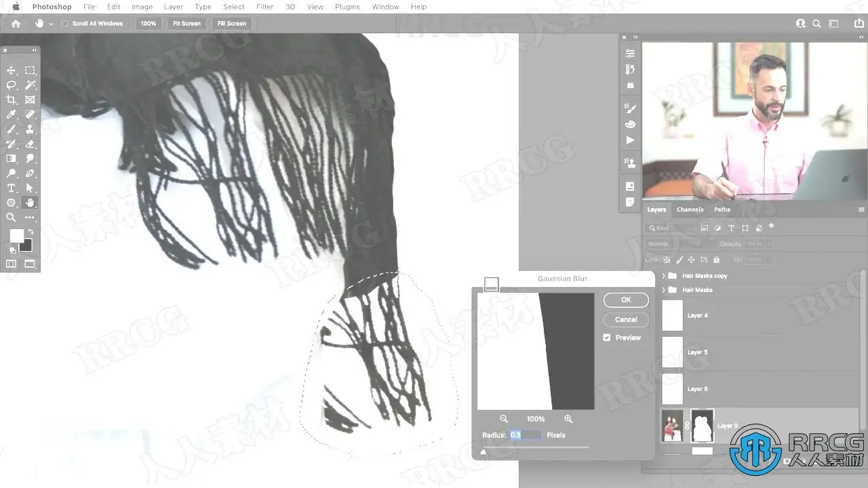Toggle the type layer filter
This screenshot has height=488, width=868.
pyautogui.click(x=732, y=228)
